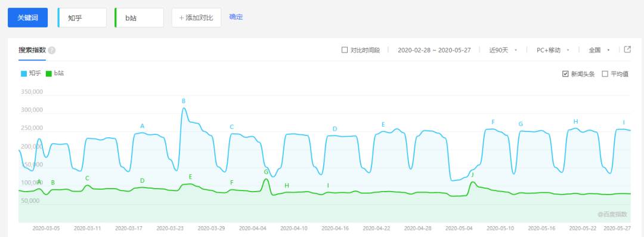Open the 近90天 time range dropdown
This screenshot has height=237, width=644.
tap(503, 50)
